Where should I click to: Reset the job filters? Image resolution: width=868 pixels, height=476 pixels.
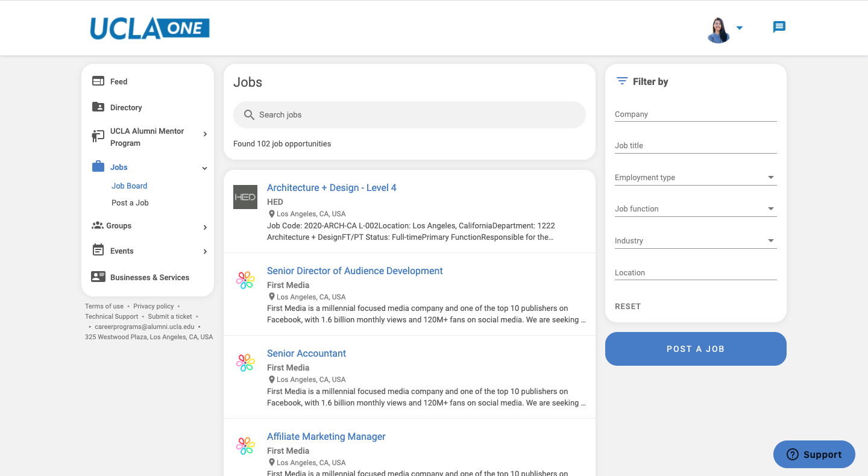click(x=627, y=306)
